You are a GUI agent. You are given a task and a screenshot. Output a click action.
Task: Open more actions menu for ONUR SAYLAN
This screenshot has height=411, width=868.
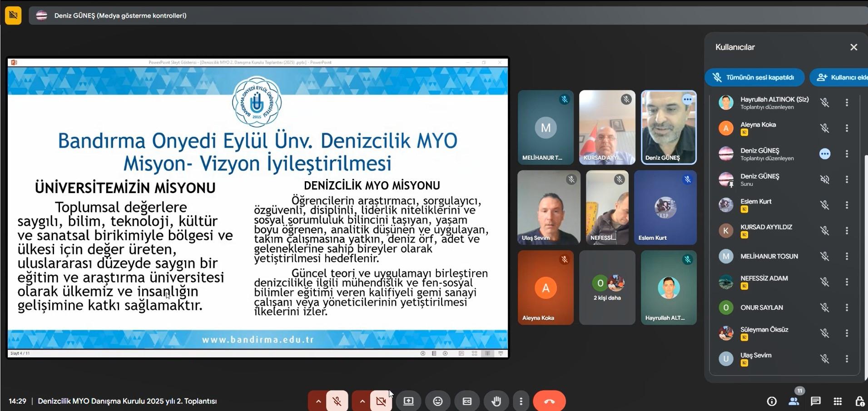pos(847,307)
